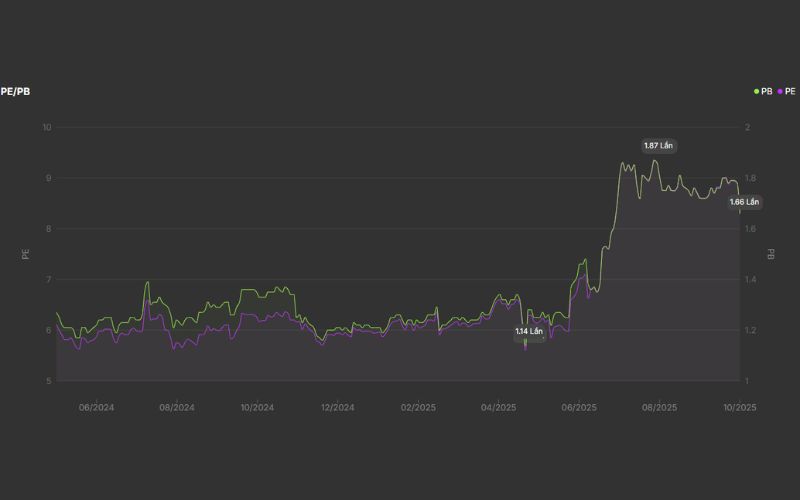The height and width of the screenshot is (500, 800).
Task: Click the right PB vertical axis title
Action: pyautogui.click(x=771, y=254)
